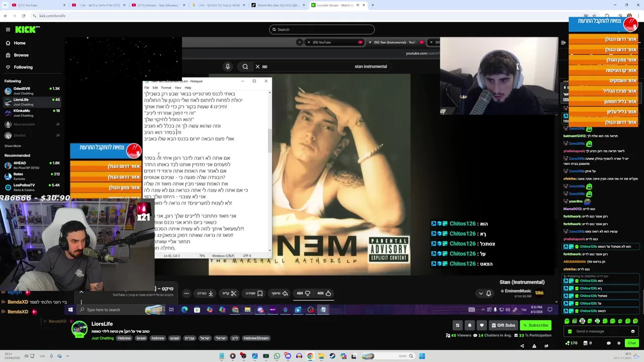Expand the Show More following list

[x=13, y=146]
